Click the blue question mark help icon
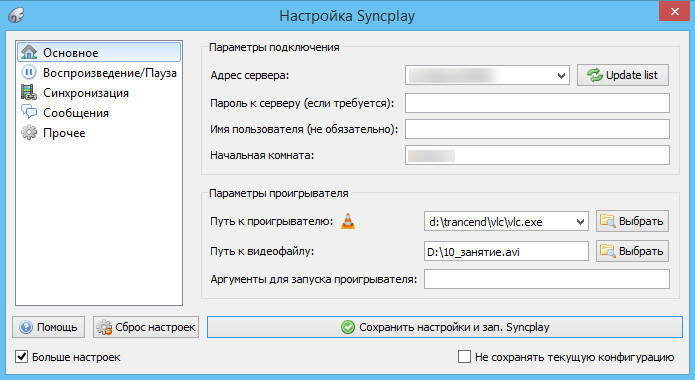The height and width of the screenshot is (380, 695). click(x=26, y=327)
